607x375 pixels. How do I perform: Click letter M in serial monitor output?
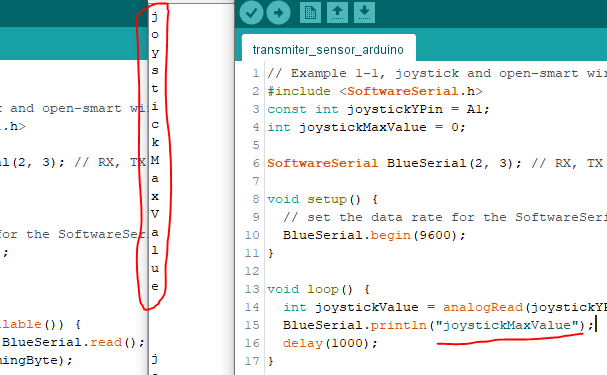click(x=155, y=160)
